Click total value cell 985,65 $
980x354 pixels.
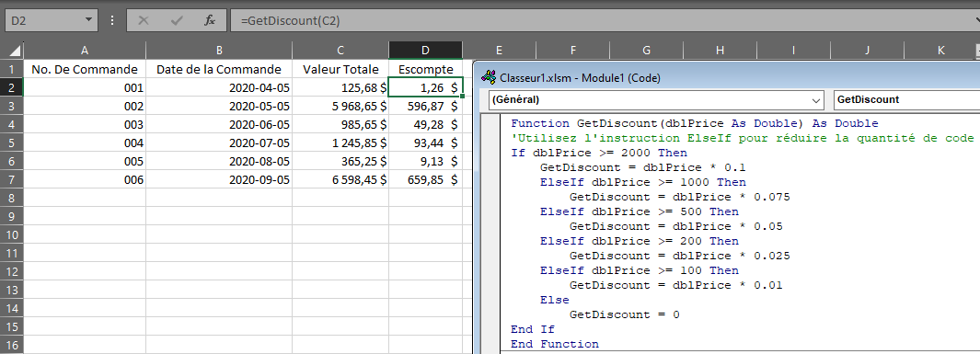tap(340, 125)
